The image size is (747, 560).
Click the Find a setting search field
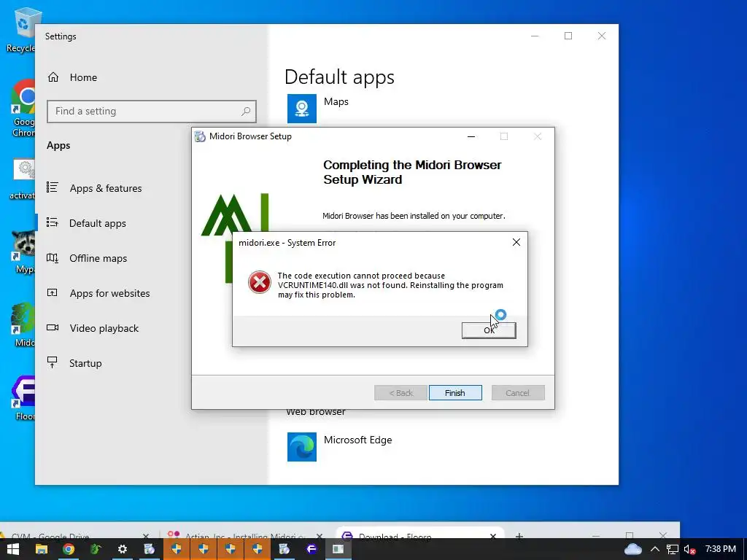pos(152,112)
